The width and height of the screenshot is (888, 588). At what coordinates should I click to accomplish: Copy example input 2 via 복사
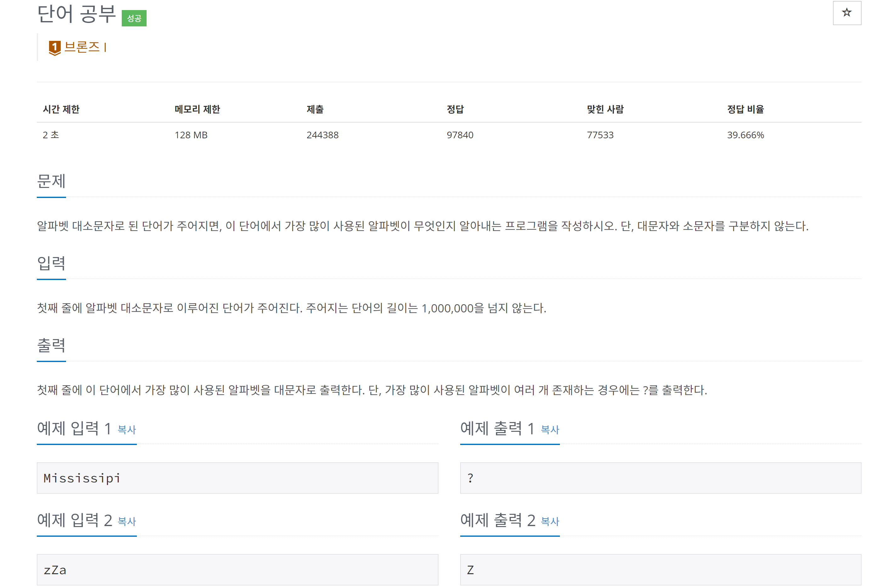pyautogui.click(x=126, y=521)
